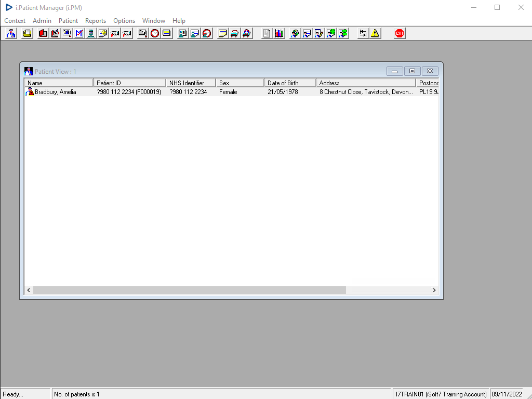Click the colour-striped screen toolbar icon
The height and width of the screenshot is (399, 532).
click(167, 33)
